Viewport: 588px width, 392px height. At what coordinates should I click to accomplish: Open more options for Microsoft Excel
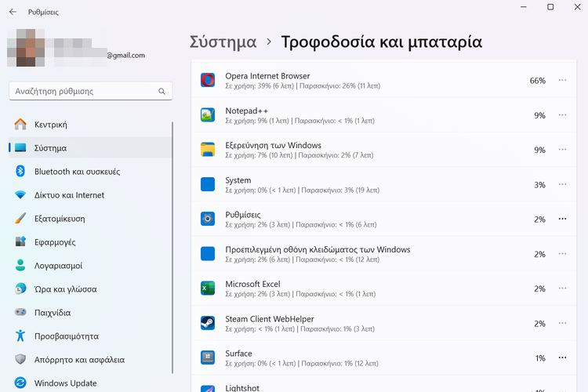(562, 288)
